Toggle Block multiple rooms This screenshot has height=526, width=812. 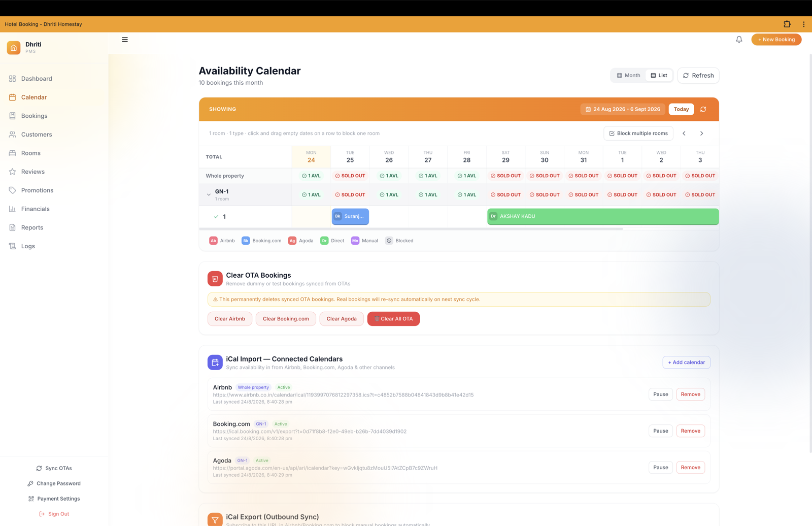point(638,134)
